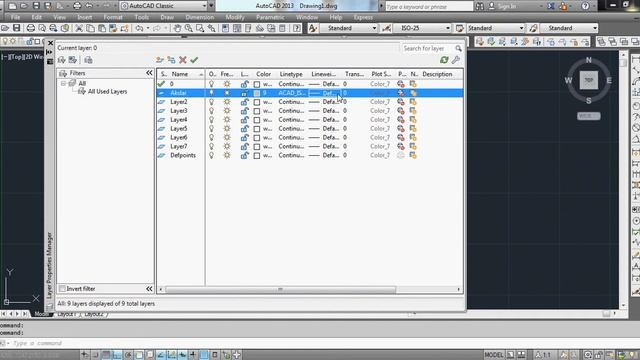Viewport: 640px width, 360px height.
Task: Open the text style Standard dropdown
Action: pyautogui.click(x=374, y=28)
